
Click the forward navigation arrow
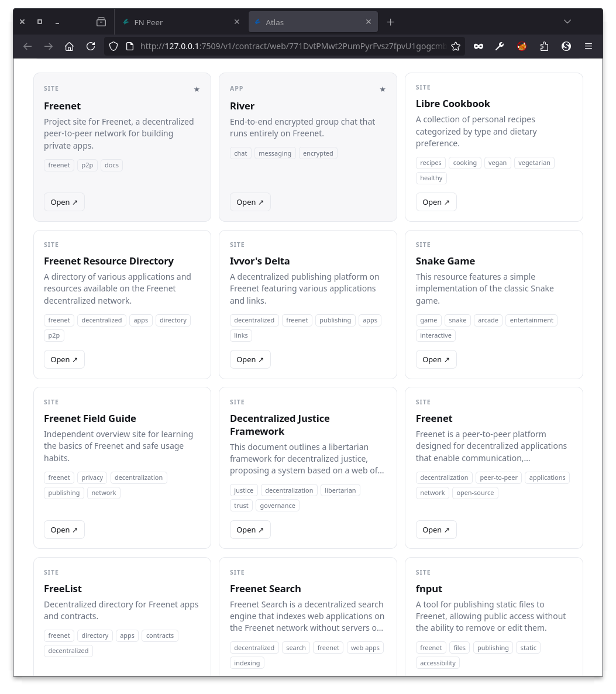(48, 46)
